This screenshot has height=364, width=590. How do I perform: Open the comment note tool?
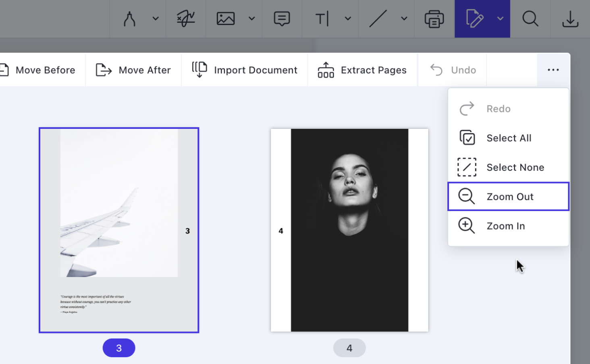[282, 19]
